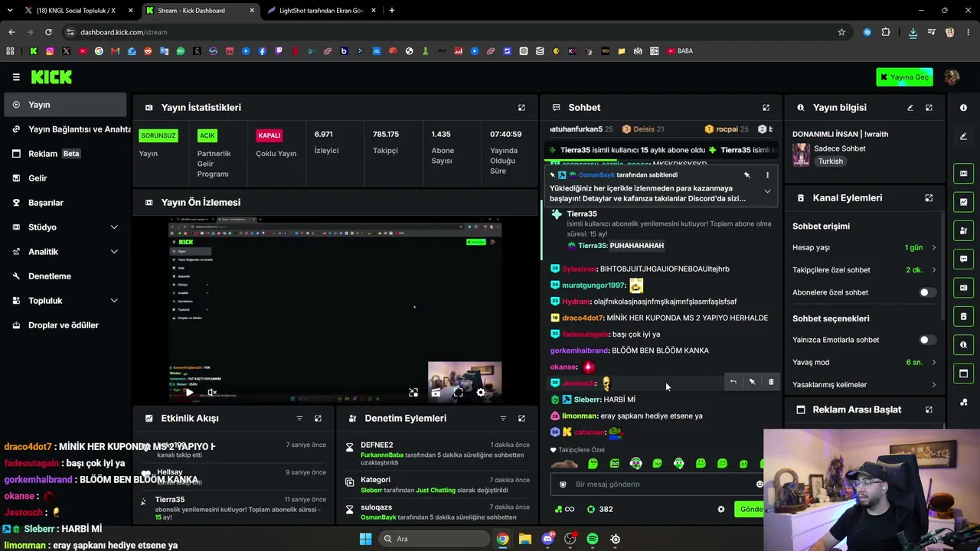Delete Jestouch's chat message
980x551 pixels.
[x=771, y=382]
